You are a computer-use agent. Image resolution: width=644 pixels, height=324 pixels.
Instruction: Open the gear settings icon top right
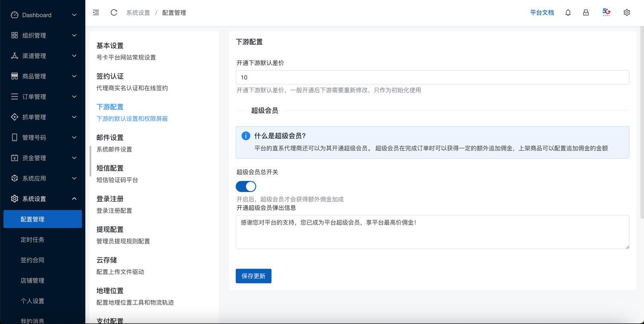tap(626, 13)
